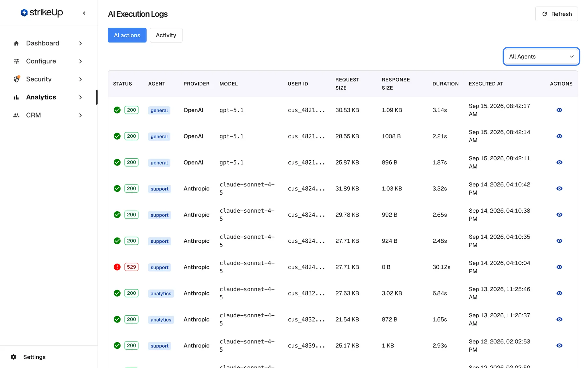The image size is (588, 368).
Task: View details of the 04:10:35 PM log
Action: tap(559, 241)
